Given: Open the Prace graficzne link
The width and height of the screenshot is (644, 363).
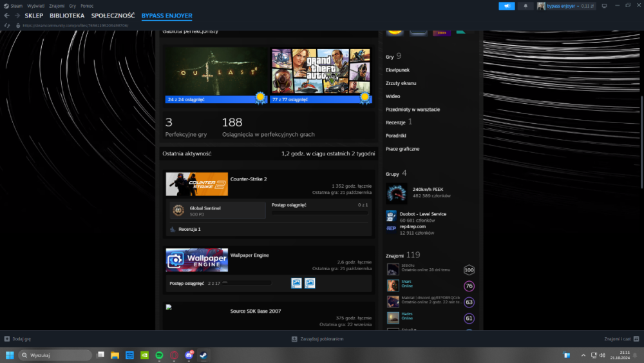Looking at the screenshot, I should click(402, 149).
